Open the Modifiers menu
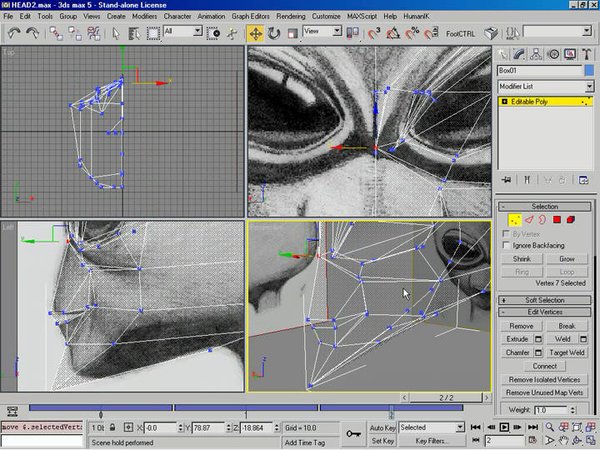The width and height of the screenshot is (600, 450). 144,17
